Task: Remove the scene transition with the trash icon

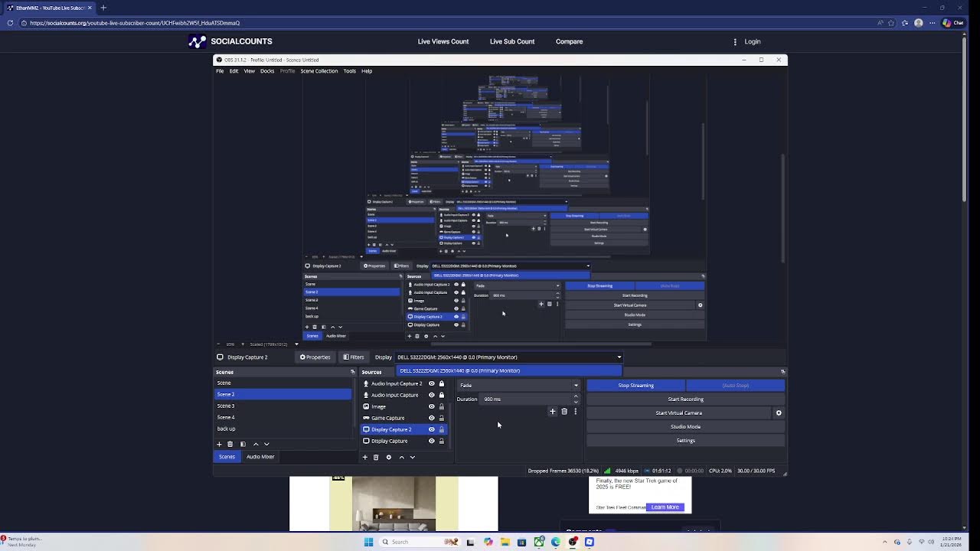Action: [564, 412]
